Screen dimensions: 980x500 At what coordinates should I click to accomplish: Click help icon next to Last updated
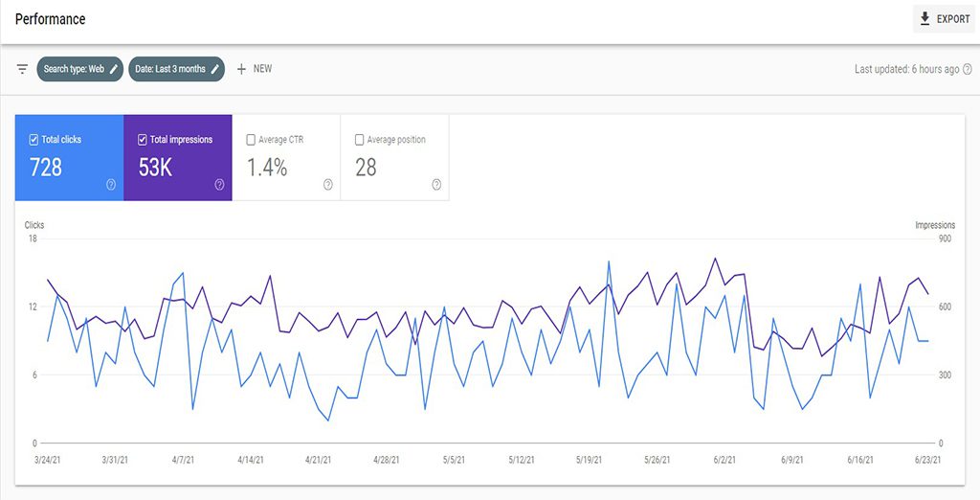[x=968, y=69]
